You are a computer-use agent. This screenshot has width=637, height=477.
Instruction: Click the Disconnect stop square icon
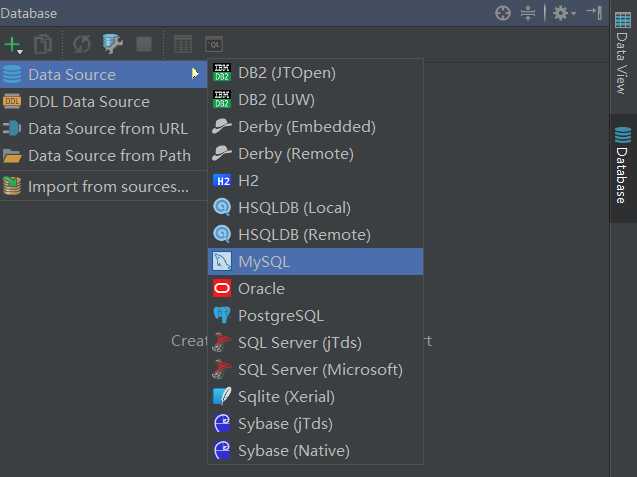(144, 44)
